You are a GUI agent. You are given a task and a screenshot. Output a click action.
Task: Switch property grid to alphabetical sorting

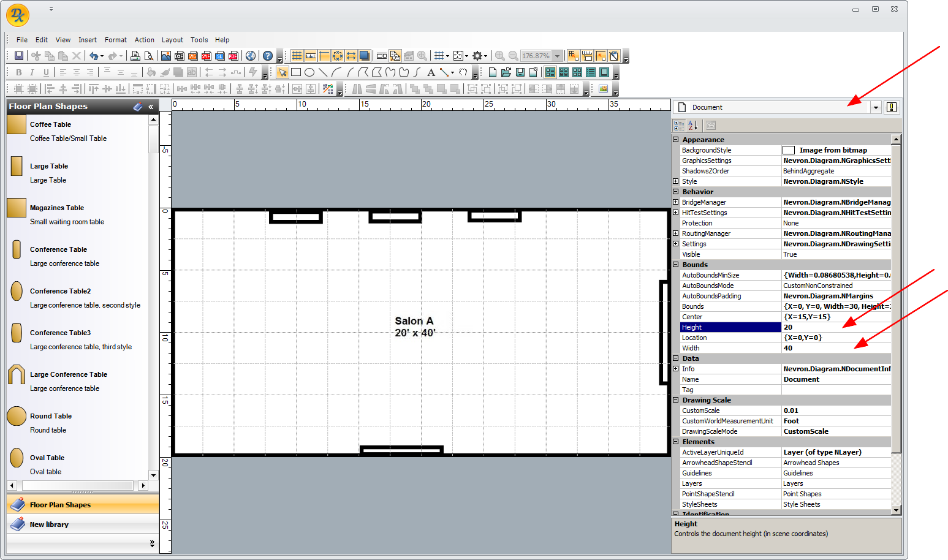pos(692,126)
